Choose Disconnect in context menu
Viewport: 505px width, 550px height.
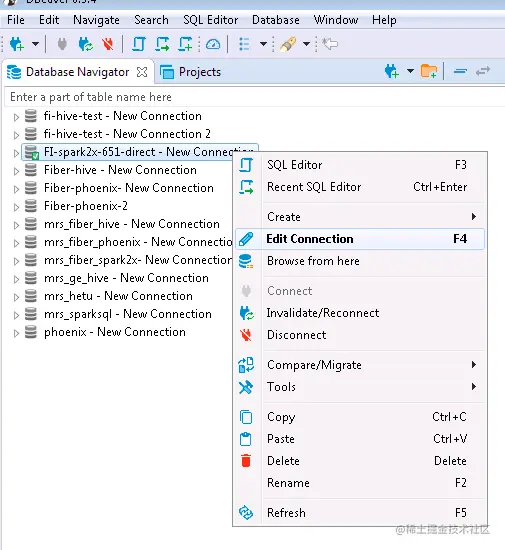point(360,335)
